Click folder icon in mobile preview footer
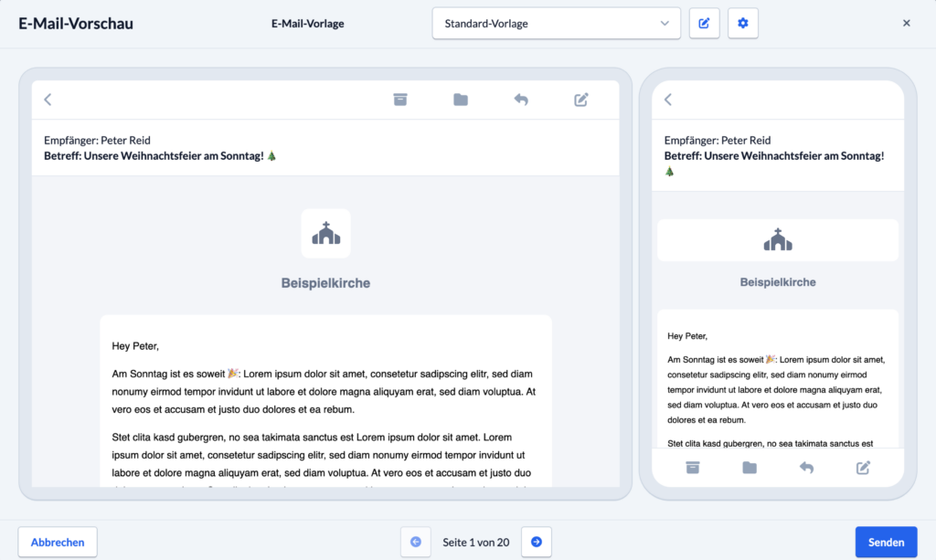The width and height of the screenshot is (936, 560). [750, 468]
